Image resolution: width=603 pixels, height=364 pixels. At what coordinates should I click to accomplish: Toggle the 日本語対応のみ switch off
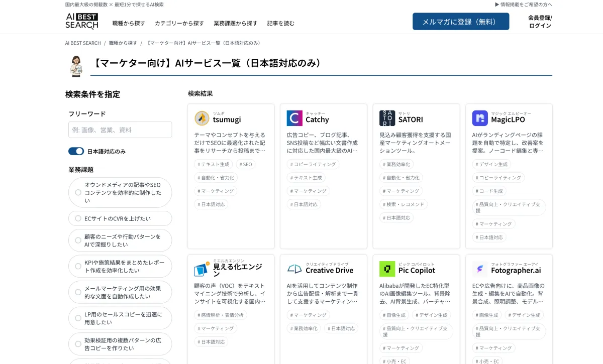point(76,151)
